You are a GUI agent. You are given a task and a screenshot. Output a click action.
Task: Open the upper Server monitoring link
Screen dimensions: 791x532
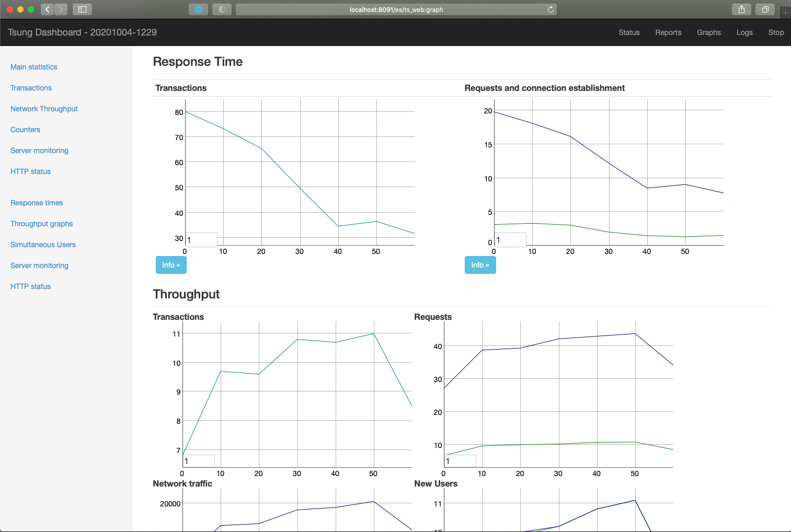point(39,151)
